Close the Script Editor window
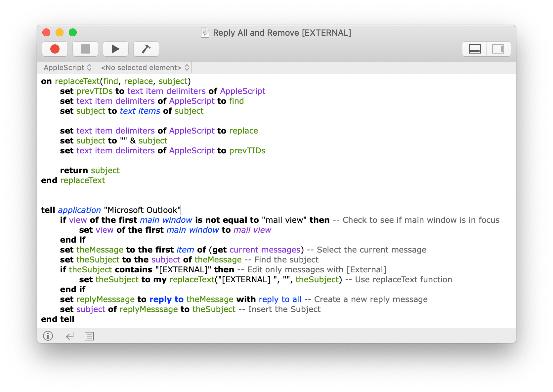Screen dimensions: 553x392 point(46,32)
